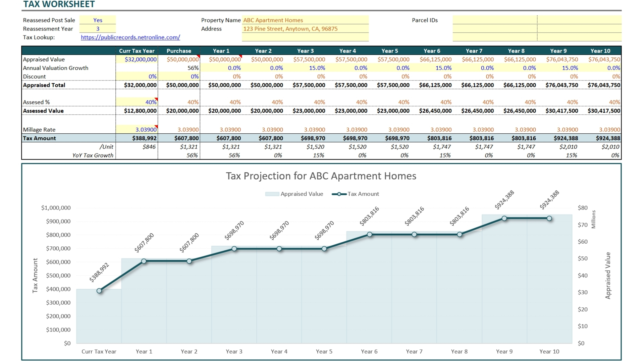
Task: Open the publicrecords.netronline.com tax lookup link
Action: click(130, 37)
